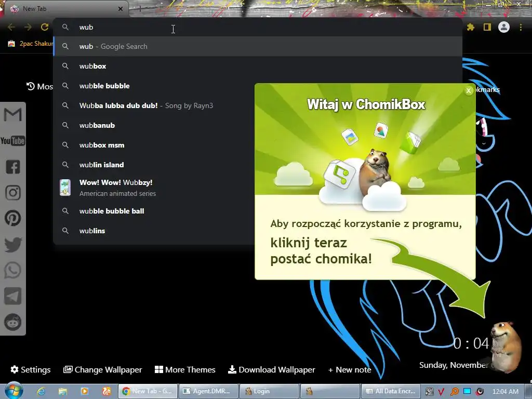Screen dimensions: 532x399
Task: Reload the current page
Action: pos(45,27)
